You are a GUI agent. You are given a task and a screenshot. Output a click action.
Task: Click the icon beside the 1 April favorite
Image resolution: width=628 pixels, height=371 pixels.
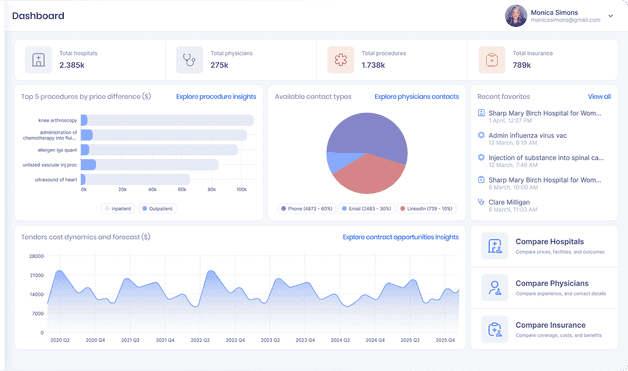tap(481, 113)
